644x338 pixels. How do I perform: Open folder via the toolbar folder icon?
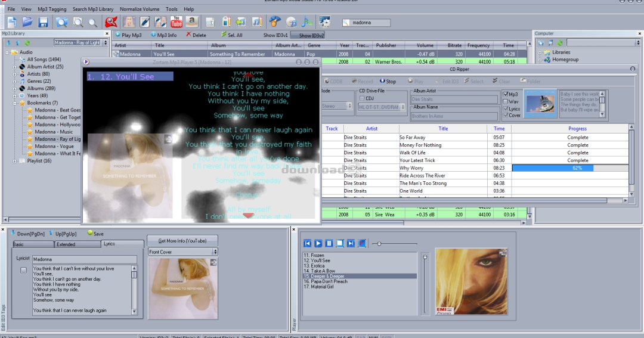(x=27, y=22)
